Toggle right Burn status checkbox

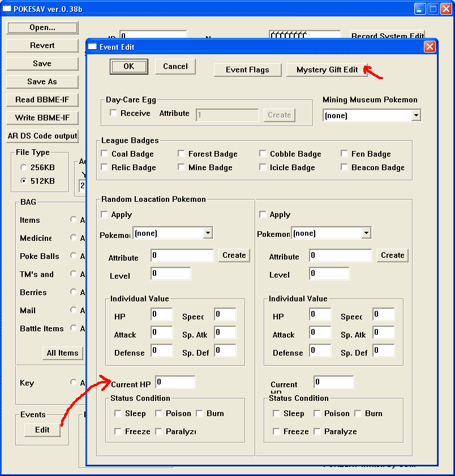pos(358,413)
